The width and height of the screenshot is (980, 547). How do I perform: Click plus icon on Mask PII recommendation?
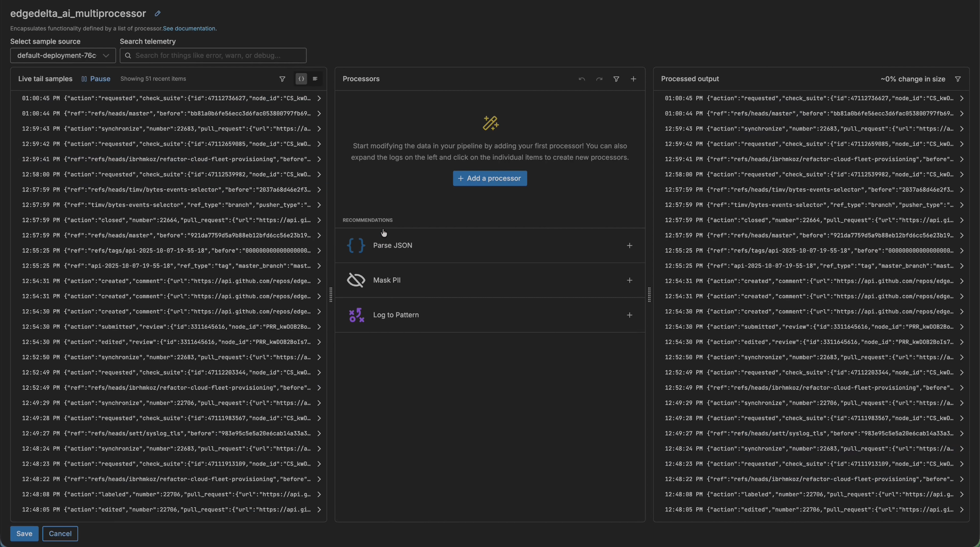click(x=629, y=280)
